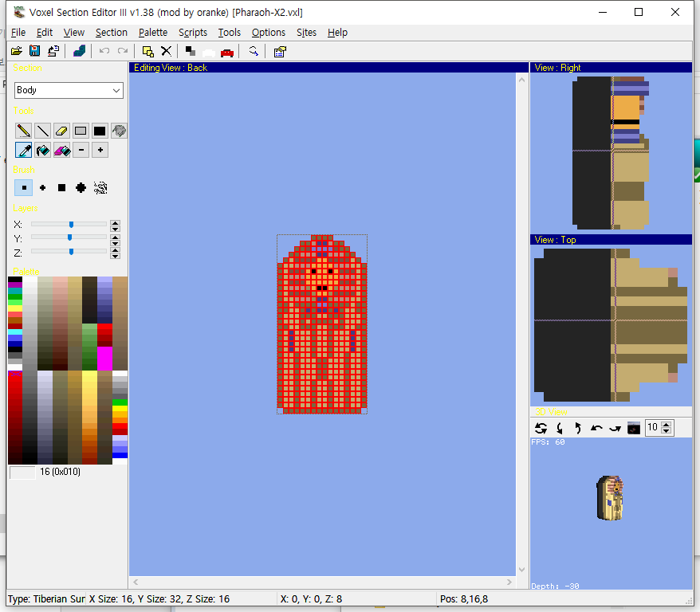
Task: Click the spectrum curve toolbar icon
Action: [254, 51]
